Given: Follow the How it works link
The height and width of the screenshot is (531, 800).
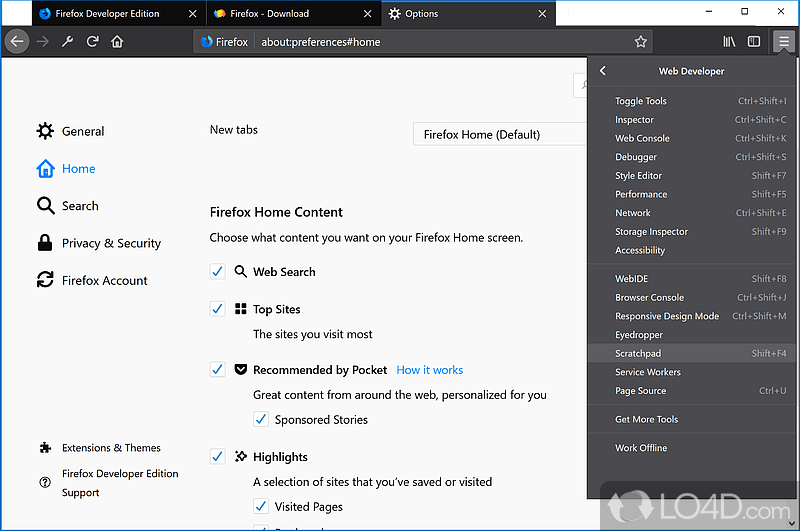Looking at the screenshot, I should [430, 370].
